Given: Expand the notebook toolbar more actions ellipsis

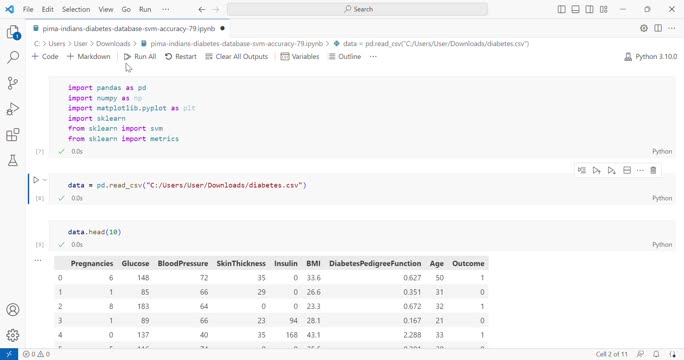Looking at the screenshot, I should [x=373, y=57].
